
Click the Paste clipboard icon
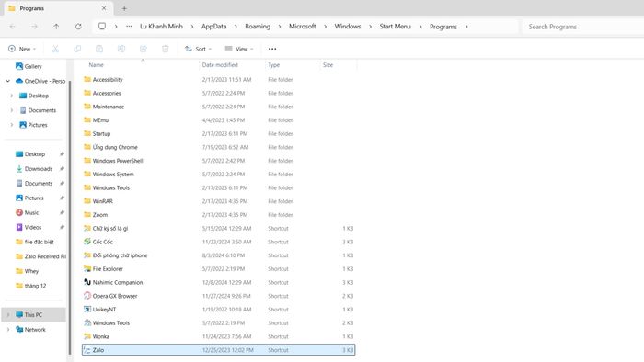(99, 49)
